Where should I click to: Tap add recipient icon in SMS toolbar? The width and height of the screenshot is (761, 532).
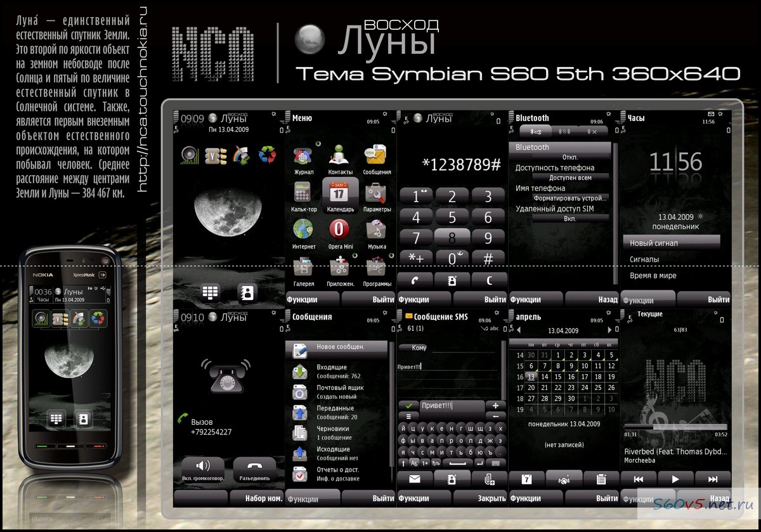click(x=452, y=479)
